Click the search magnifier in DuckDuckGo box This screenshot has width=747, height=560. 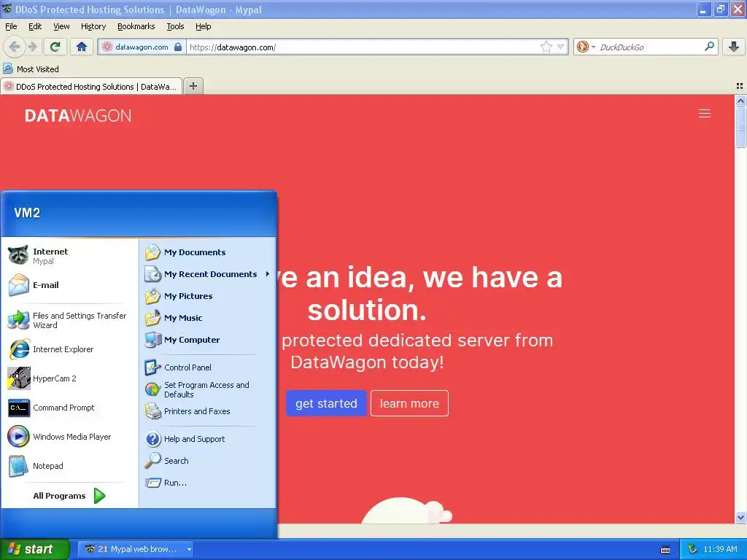(x=709, y=47)
